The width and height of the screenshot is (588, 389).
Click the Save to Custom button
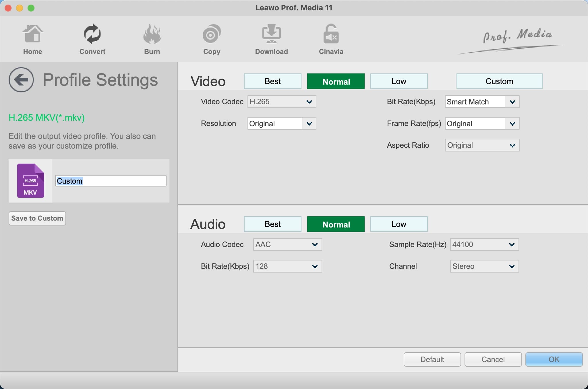37,218
